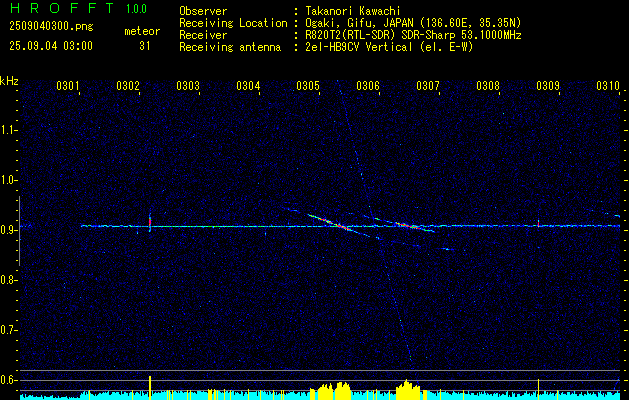Click the red meteor echo burst near 0302
629x400 pixels.
(x=150, y=221)
